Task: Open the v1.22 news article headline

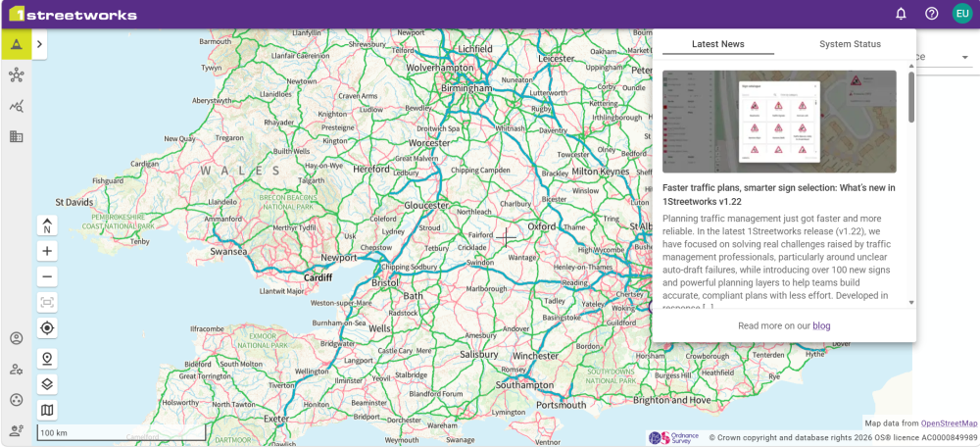Action: tap(779, 194)
